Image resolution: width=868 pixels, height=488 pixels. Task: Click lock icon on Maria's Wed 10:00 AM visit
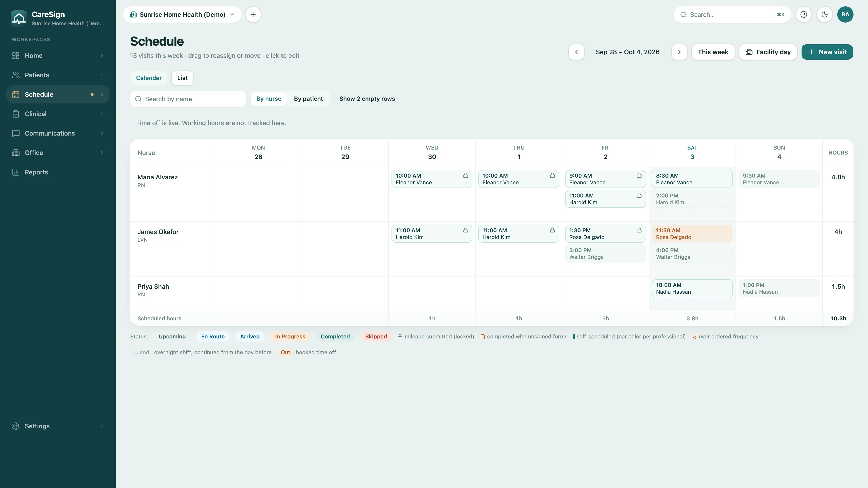point(465,176)
